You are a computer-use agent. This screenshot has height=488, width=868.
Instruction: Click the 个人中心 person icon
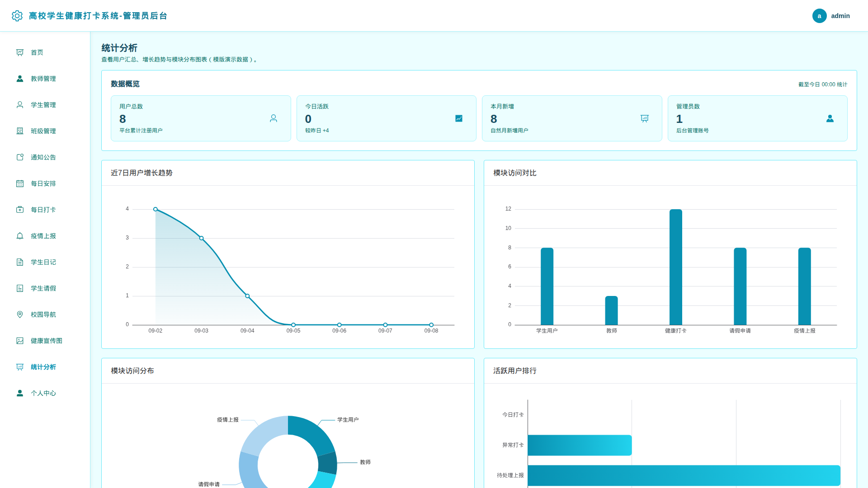[x=20, y=393]
